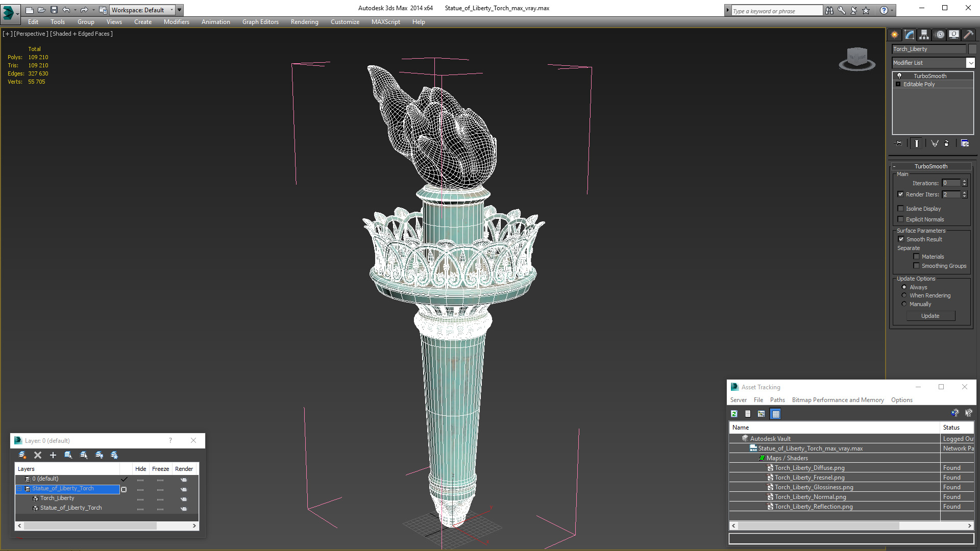
Task: Click the viewport [Perspective] label
Action: (x=31, y=34)
